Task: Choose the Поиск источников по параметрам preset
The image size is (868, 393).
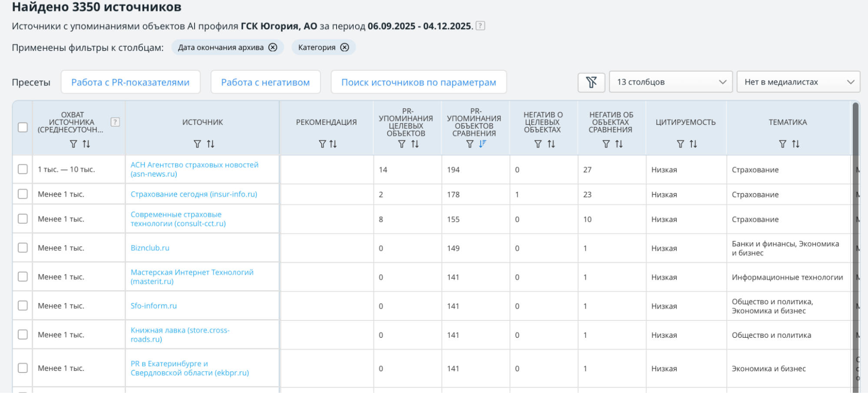Action: pyautogui.click(x=419, y=82)
